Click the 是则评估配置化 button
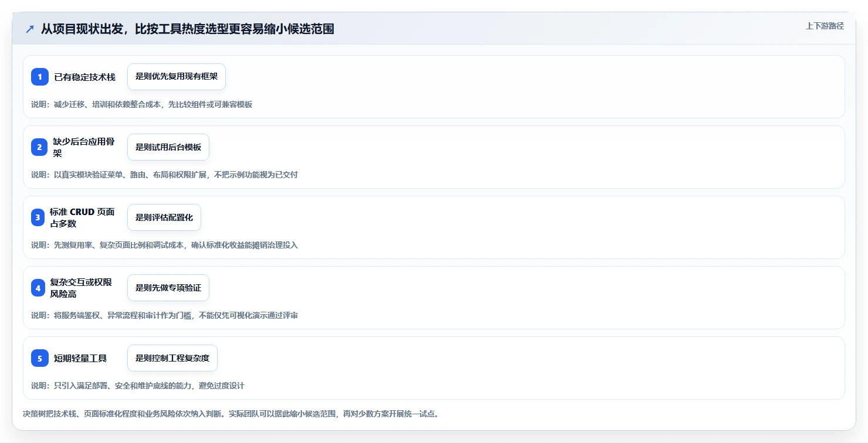The width and height of the screenshot is (868, 443). (x=164, y=217)
